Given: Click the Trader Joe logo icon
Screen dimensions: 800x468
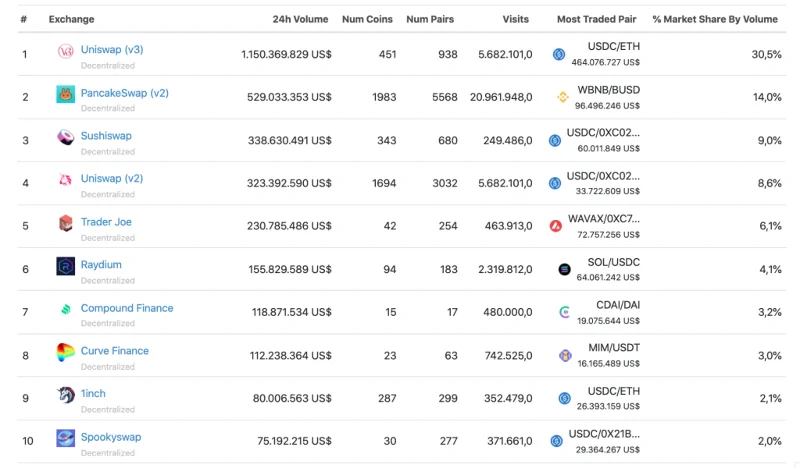Looking at the screenshot, I should [65, 223].
